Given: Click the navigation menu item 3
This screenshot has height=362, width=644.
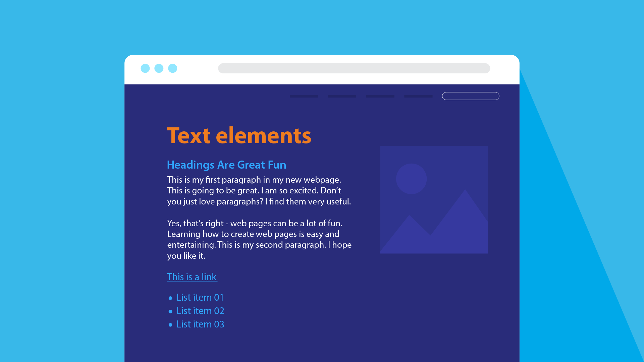Looking at the screenshot, I should [380, 96].
